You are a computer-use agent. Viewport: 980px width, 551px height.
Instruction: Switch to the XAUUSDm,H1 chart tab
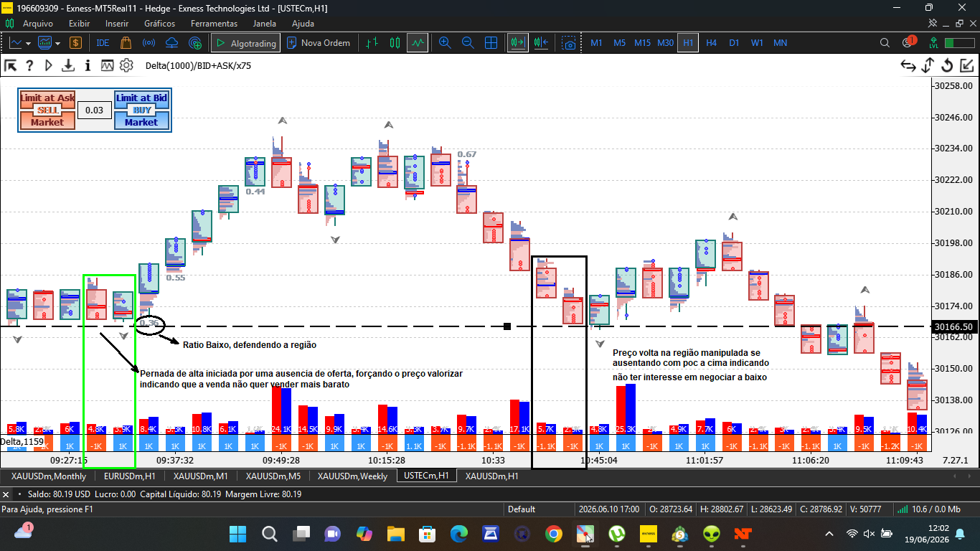tap(491, 476)
